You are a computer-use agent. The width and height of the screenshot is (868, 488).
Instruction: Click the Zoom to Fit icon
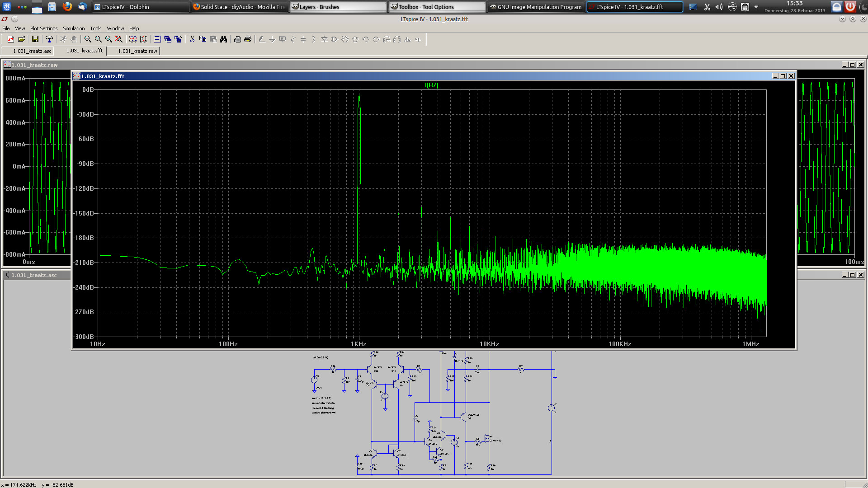point(119,39)
